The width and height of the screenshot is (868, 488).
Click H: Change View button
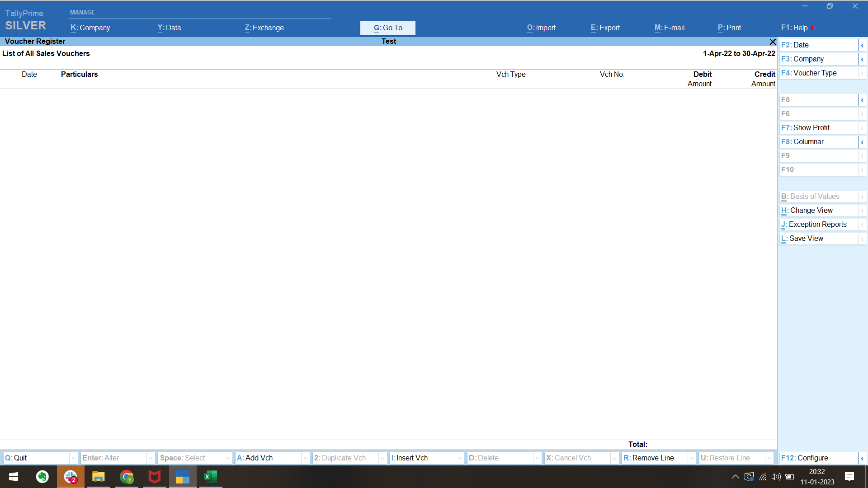818,211
